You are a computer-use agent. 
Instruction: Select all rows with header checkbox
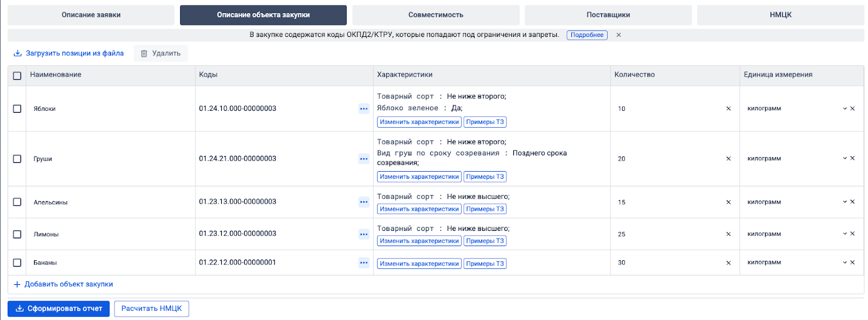17,76
